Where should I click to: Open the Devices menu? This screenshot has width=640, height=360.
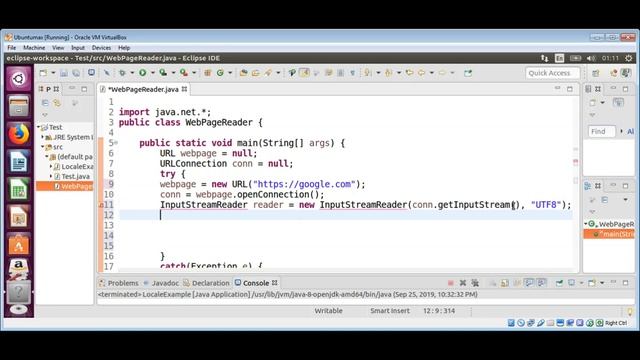click(x=101, y=48)
